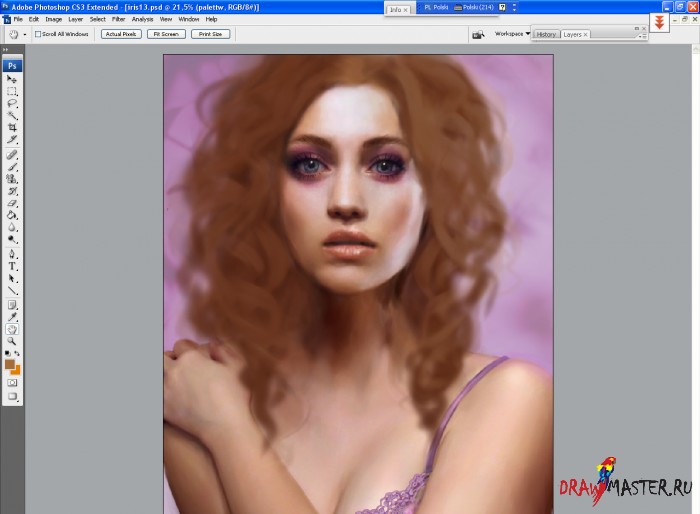Reset to default foreground/background colors
The image size is (700, 514).
click(7, 354)
